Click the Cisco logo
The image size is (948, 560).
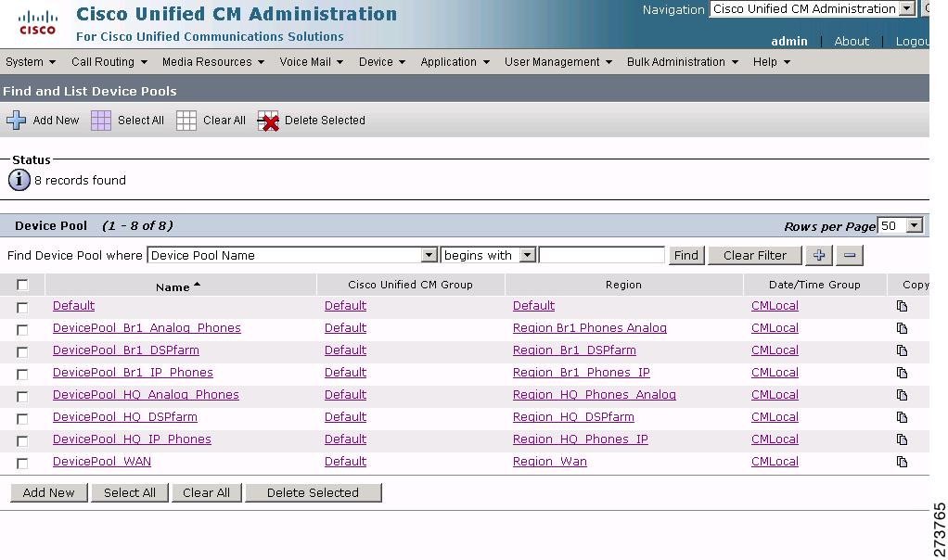(37, 23)
